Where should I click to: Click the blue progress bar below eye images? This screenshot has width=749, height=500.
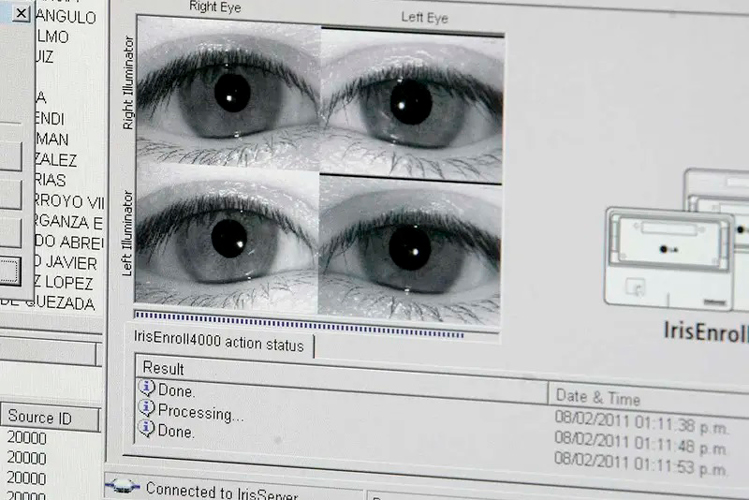point(300,320)
